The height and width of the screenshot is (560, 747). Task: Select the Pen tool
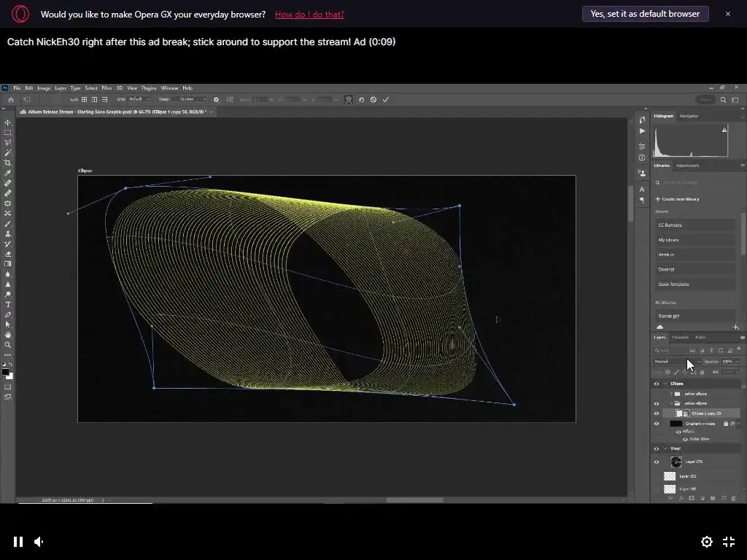7,314
